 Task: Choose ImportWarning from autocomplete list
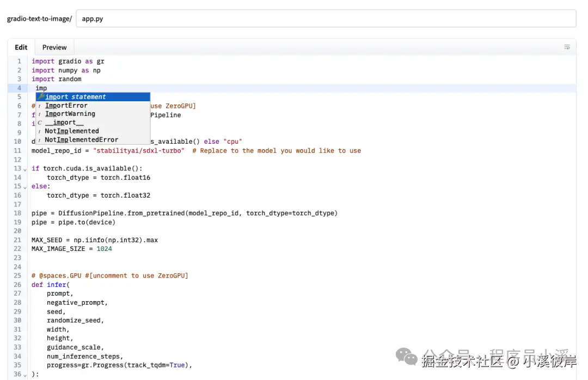tap(93, 114)
